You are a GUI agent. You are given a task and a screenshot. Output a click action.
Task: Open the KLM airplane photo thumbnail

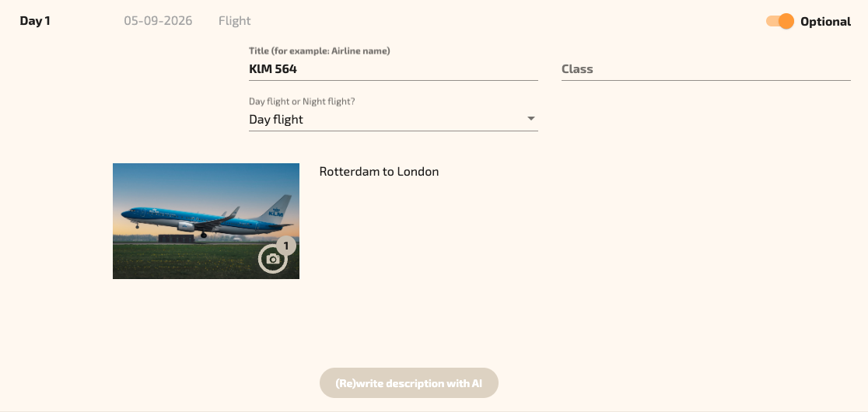click(x=194, y=210)
